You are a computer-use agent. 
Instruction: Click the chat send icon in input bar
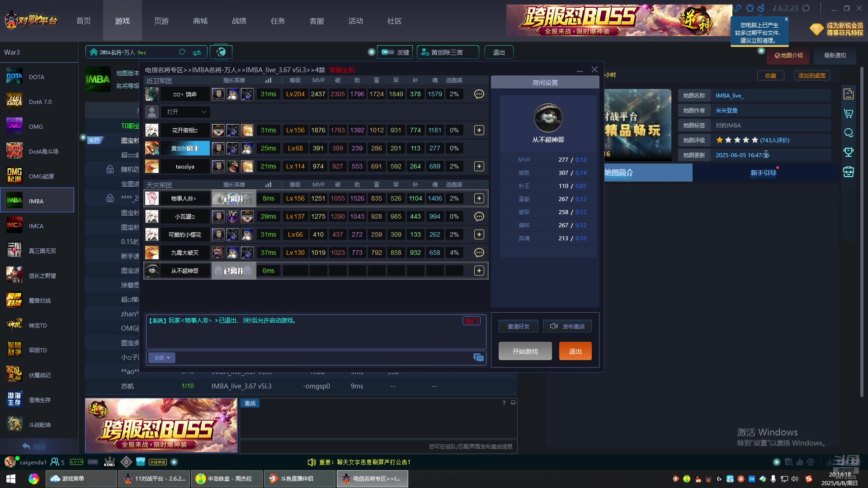click(478, 357)
